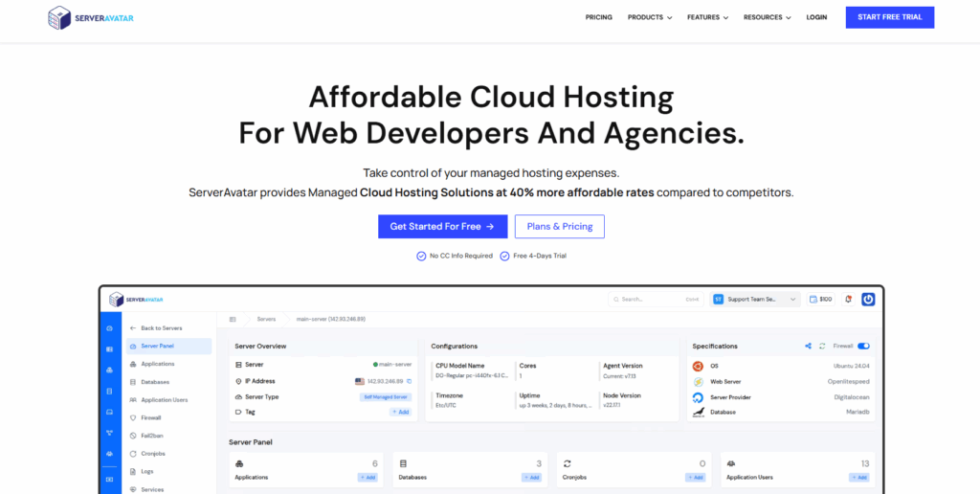Toggle the Firewall switch off

tap(863, 346)
